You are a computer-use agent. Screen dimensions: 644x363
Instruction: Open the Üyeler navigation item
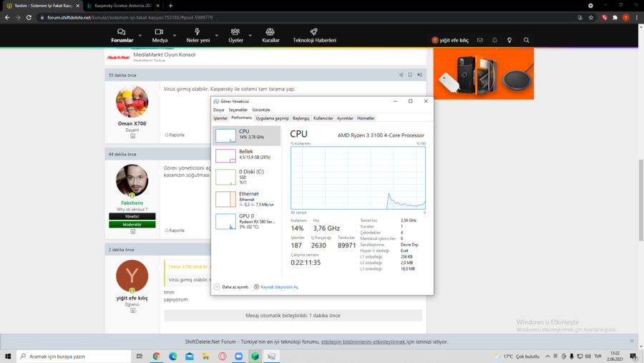coord(235,36)
